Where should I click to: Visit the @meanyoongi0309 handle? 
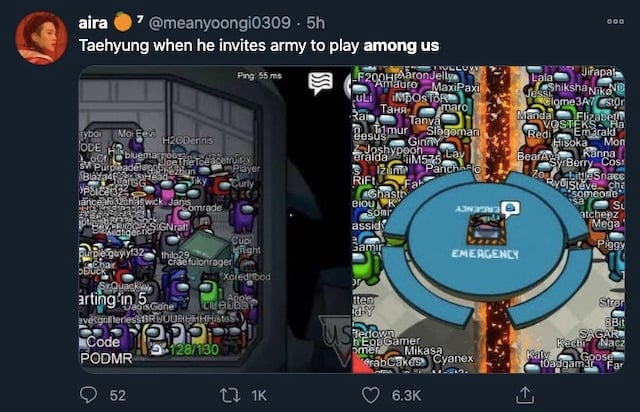(x=220, y=23)
